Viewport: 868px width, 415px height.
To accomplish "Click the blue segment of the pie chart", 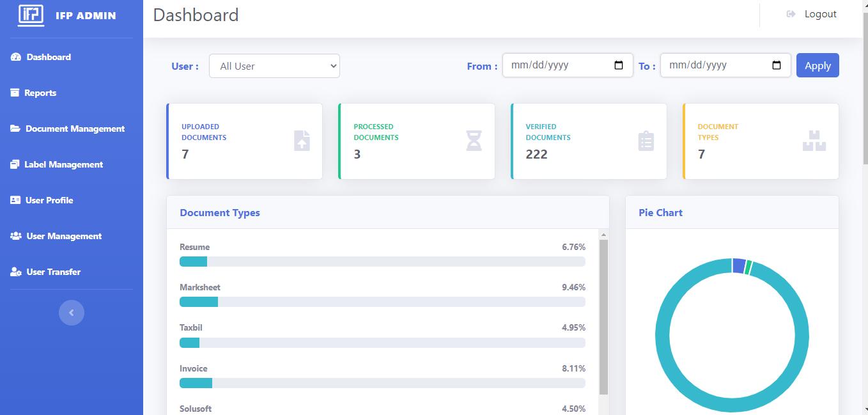I will point(739,266).
